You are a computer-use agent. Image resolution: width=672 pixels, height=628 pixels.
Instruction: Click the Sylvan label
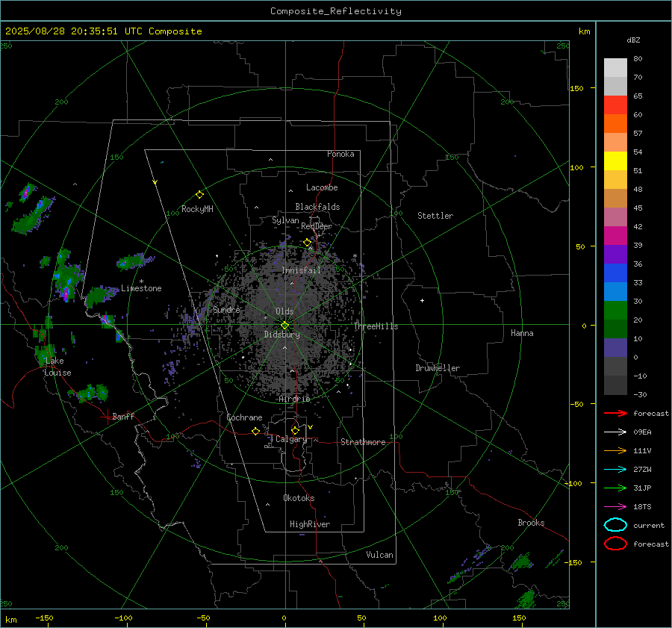(285, 220)
